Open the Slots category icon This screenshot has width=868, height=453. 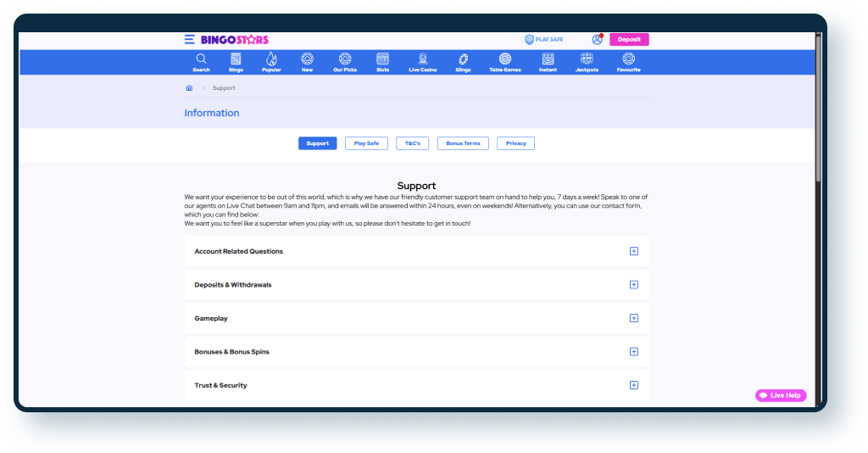[x=382, y=59]
